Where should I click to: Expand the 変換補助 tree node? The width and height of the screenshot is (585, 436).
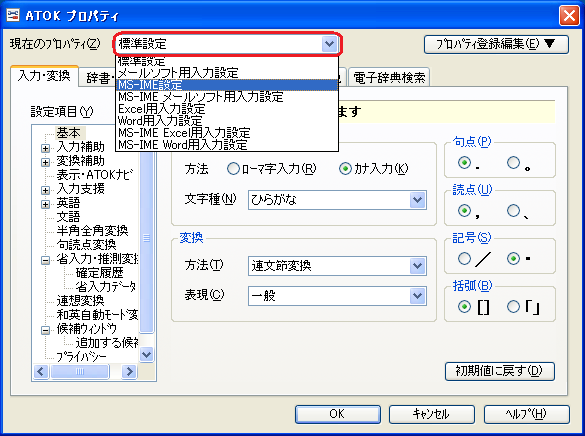[x=45, y=162]
